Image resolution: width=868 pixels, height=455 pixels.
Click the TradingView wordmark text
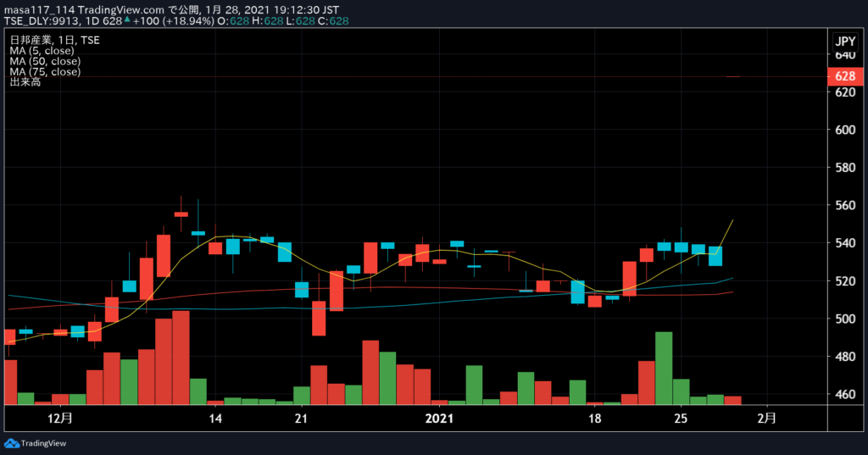[44, 443]
